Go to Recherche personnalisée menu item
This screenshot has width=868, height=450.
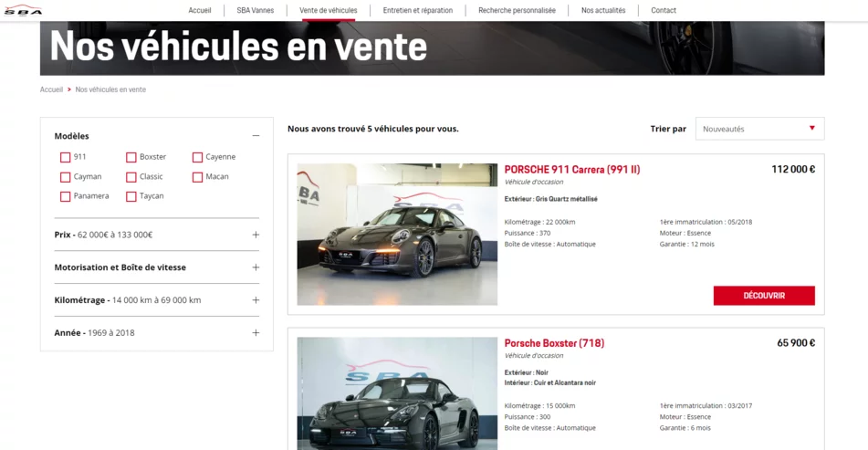pos(517,11)
